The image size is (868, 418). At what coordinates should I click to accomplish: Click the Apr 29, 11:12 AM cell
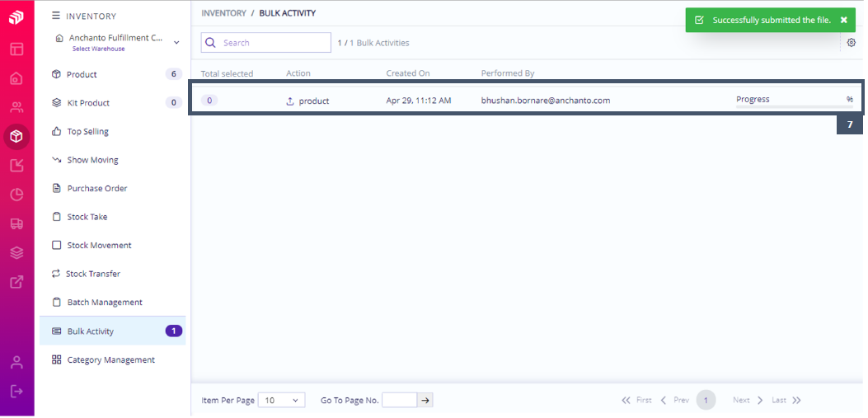pos(419,101)
